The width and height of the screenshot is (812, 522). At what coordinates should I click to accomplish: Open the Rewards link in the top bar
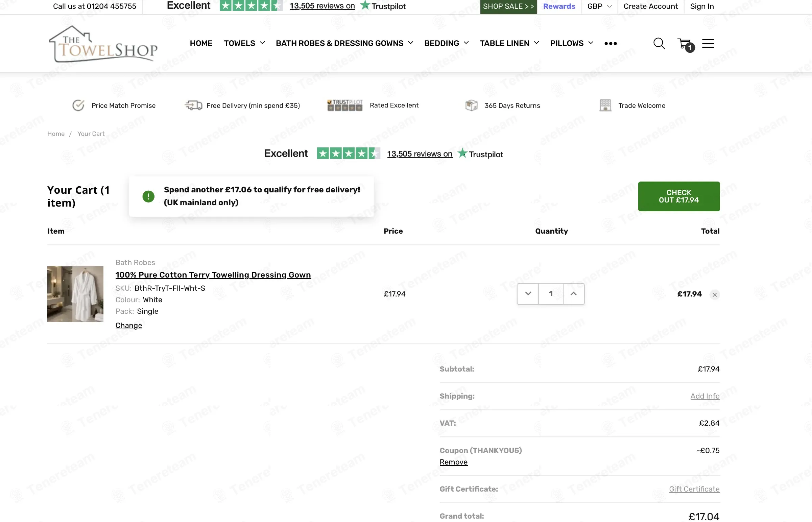pyautogui.click(x=559, y=6)
